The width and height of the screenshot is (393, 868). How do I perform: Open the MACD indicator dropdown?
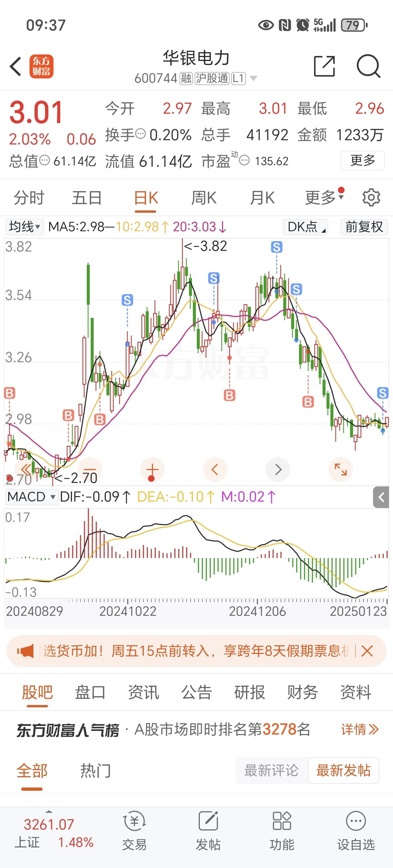pos(32,497)
